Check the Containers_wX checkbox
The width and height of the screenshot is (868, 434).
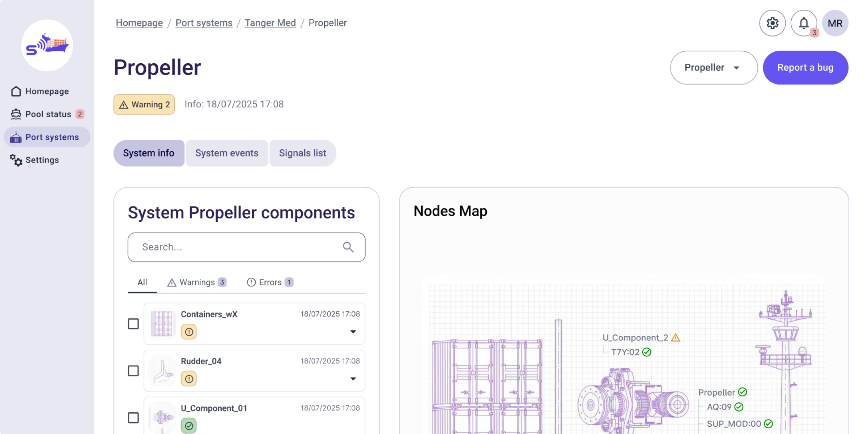[x=133, y=324]
